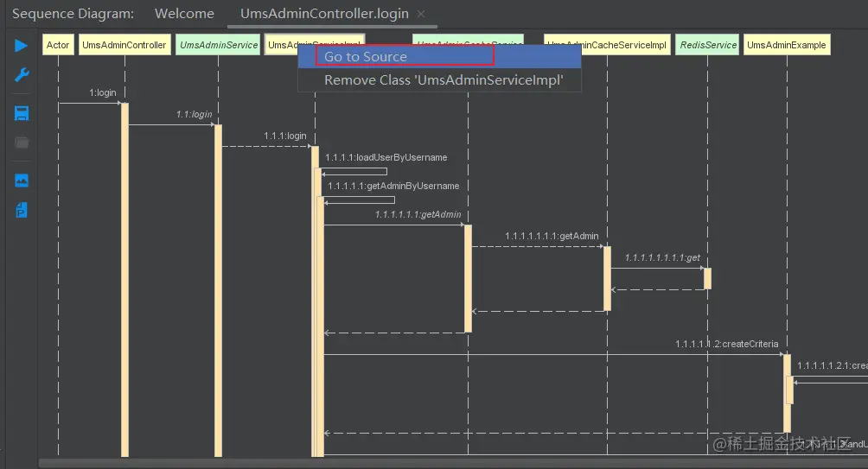Choose Go to Source menu entry
Viewport: 868px width, 469px height.
pos(439,56)
